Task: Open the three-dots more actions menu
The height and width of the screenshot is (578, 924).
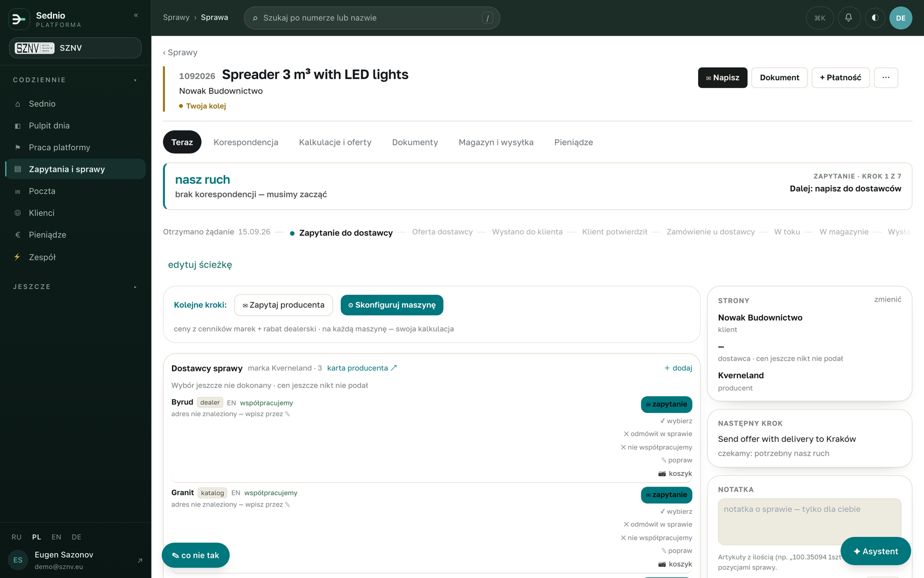Action: 886,78
